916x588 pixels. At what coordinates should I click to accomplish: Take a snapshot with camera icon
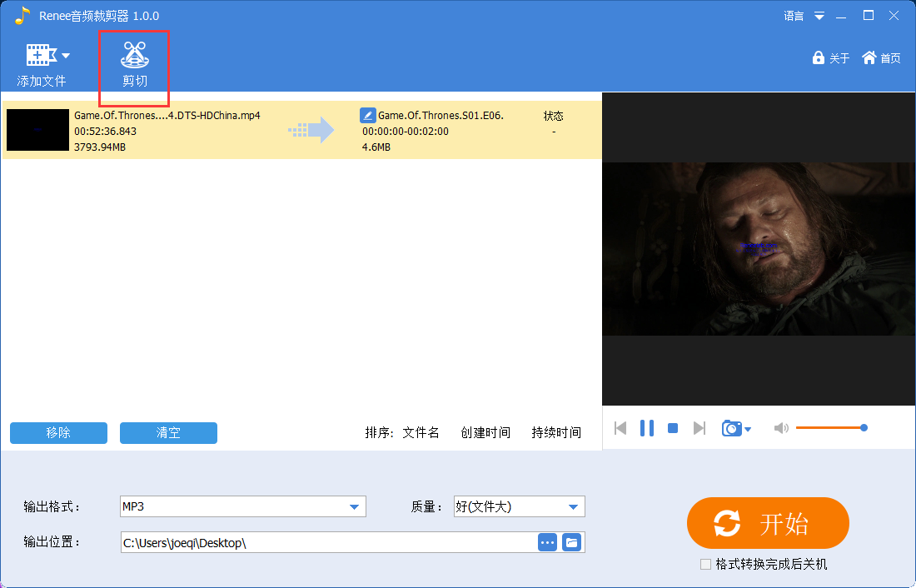(731, 428)
